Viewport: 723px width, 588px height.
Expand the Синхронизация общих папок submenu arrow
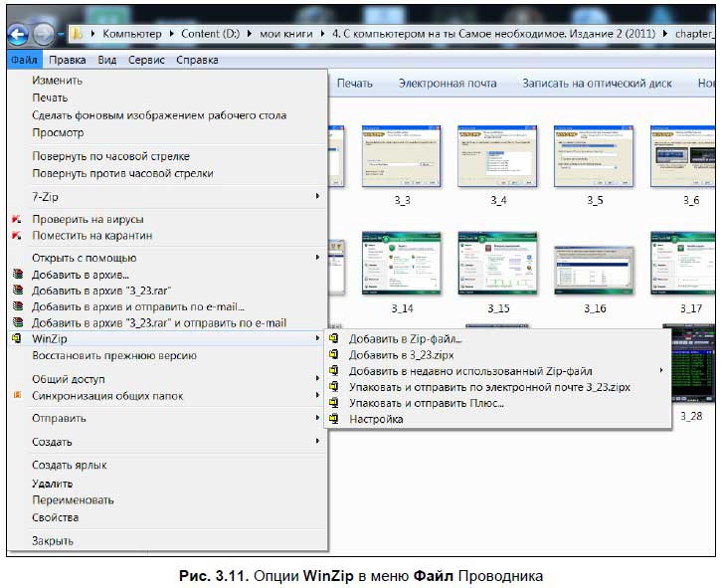(317, 395)
